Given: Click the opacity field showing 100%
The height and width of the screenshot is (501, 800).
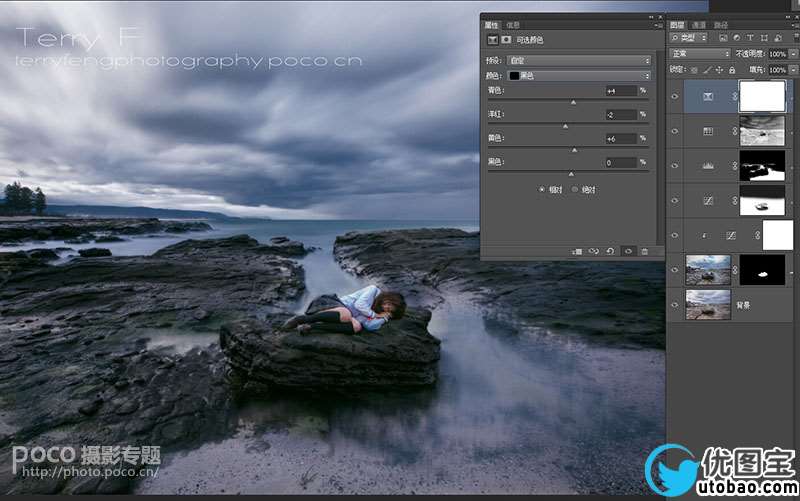Looking at the screenshot, I should coord(778,54).
